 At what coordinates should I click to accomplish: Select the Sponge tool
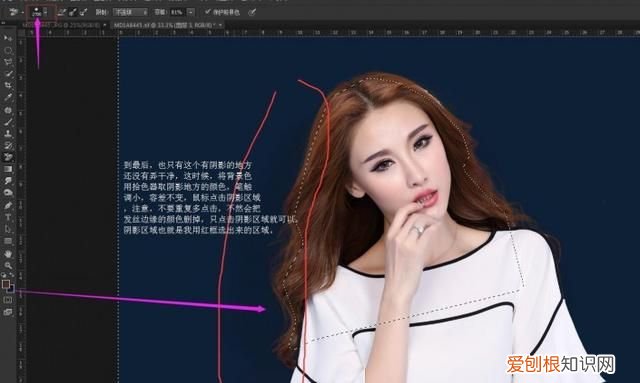pyautogui.click(x=8, y=192)
